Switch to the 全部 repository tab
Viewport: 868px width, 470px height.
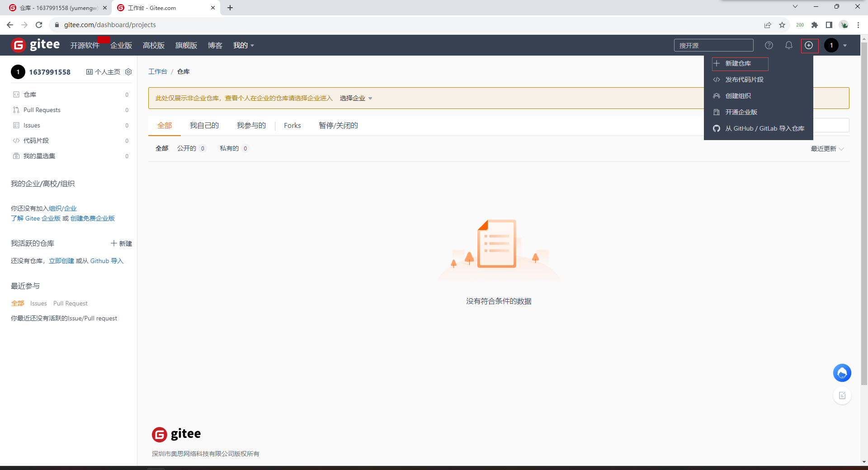pyautogui.click(x=165, y=125)
